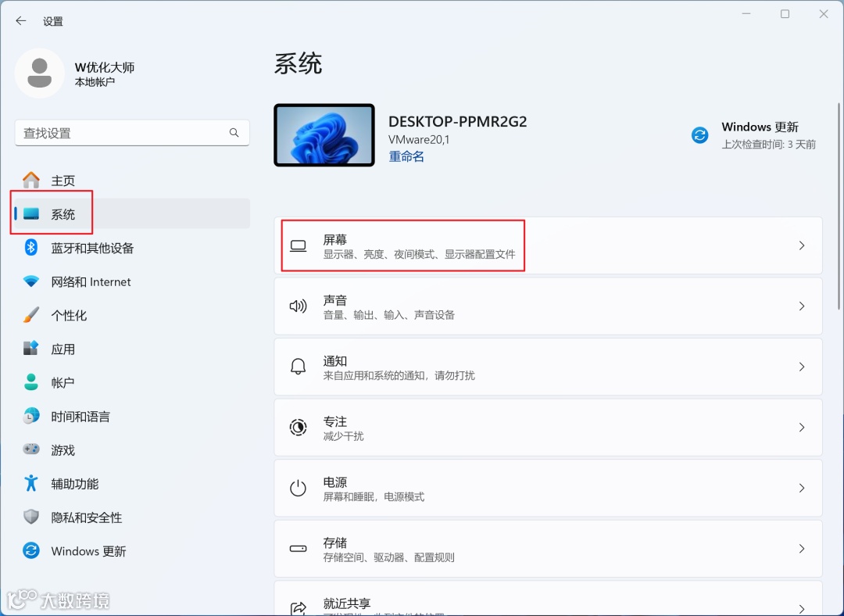Open the 辅助功能 sidebar label
The image size is (844, 616).
pyautogui.click(x=75, y=484)
